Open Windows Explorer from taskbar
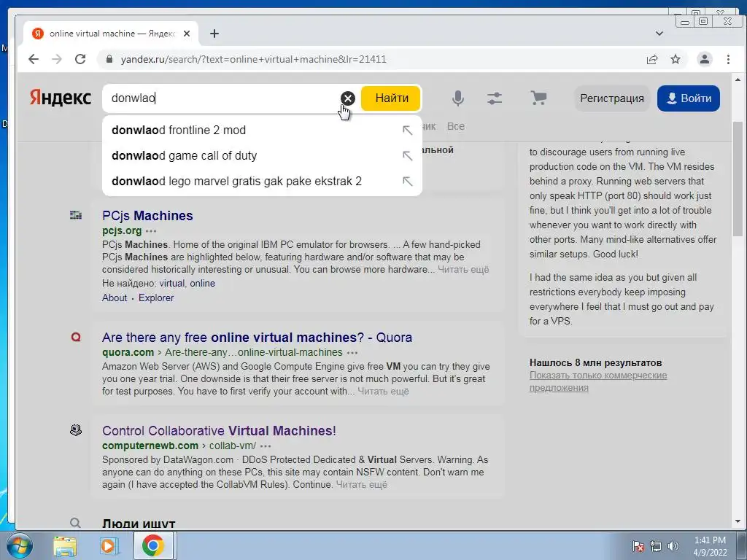Viewport: 747px width, 560px height. click(65, 545)
